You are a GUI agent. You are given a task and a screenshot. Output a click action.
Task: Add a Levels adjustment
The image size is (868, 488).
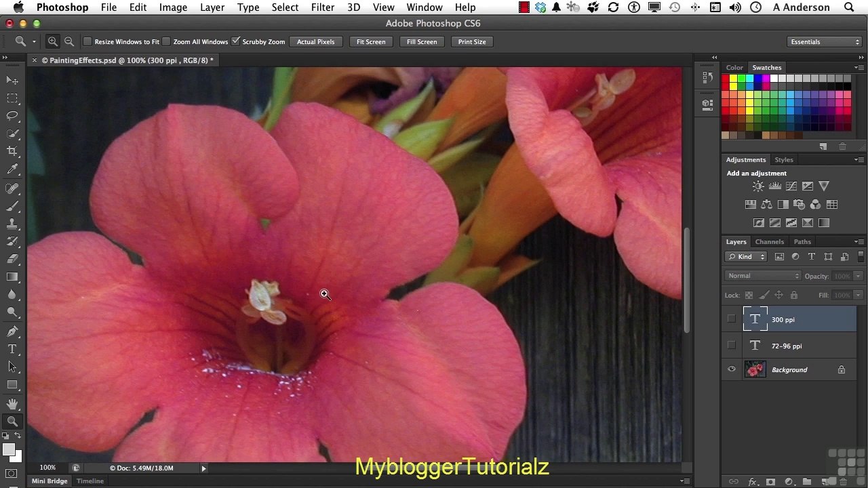774,186
